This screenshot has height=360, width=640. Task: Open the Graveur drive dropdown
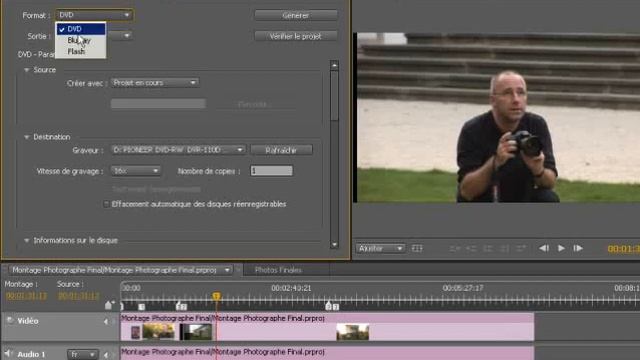click(x=178, y=150)
